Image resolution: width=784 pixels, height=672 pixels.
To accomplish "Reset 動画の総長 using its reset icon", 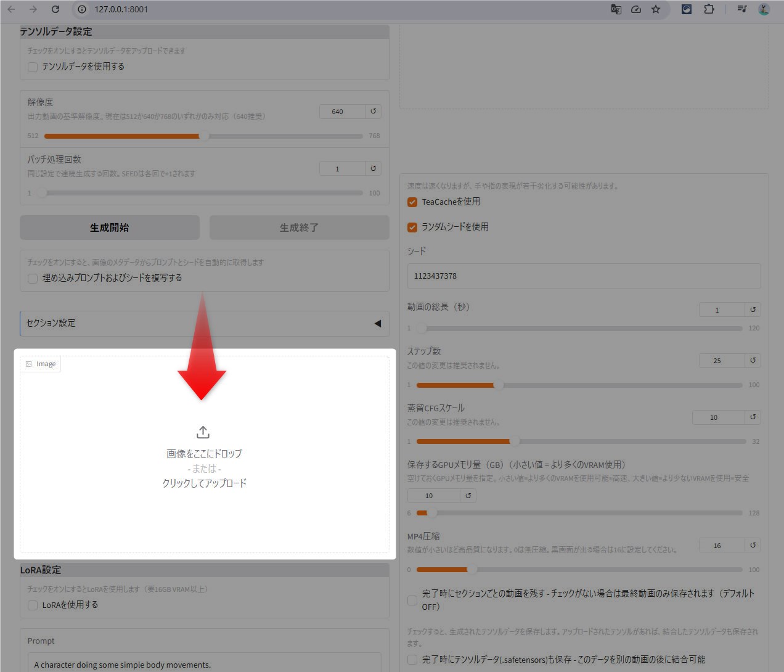I will coord(753,309).
